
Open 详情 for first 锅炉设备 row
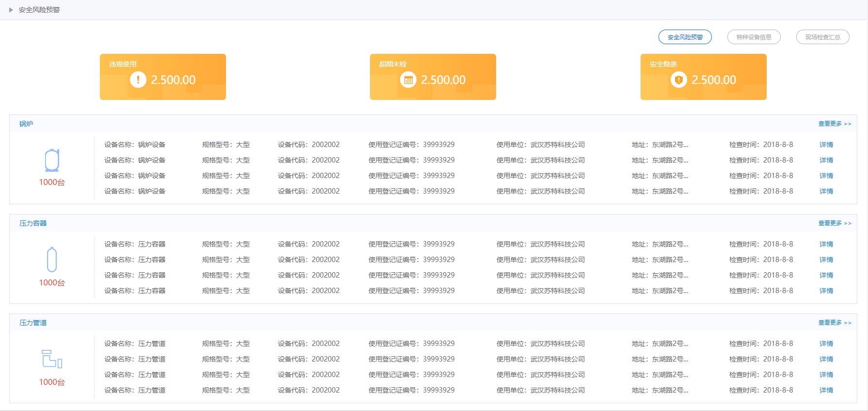(826, 145)
